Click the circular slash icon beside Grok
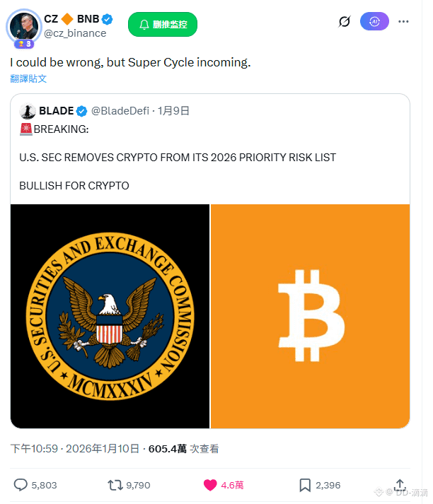 click(x=345, y=22)
